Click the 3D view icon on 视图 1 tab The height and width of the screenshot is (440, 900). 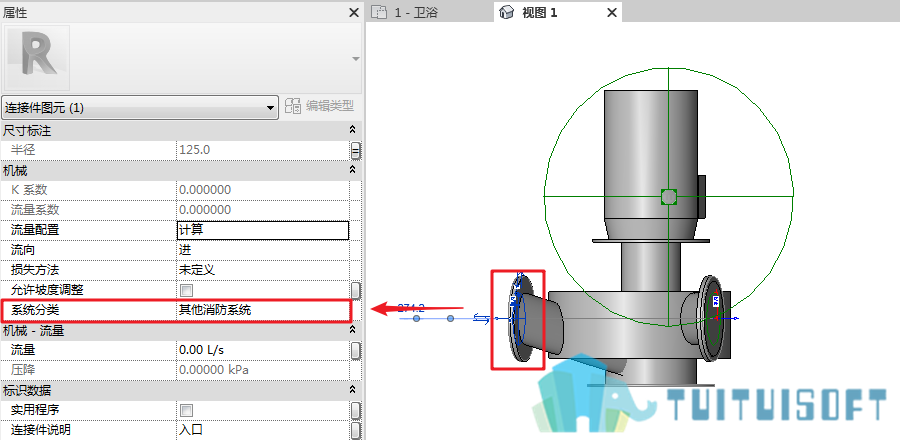[x=506, y=12]
